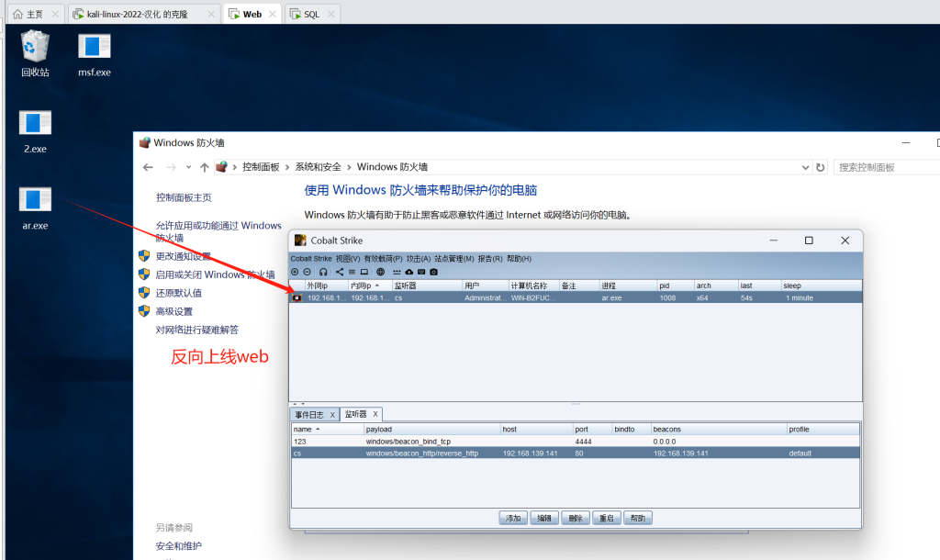Click the disconnect (minus circle) toolbar icon
Viewport: 940px width, 560px height.
pyautogui.click(x=307, y=273)
